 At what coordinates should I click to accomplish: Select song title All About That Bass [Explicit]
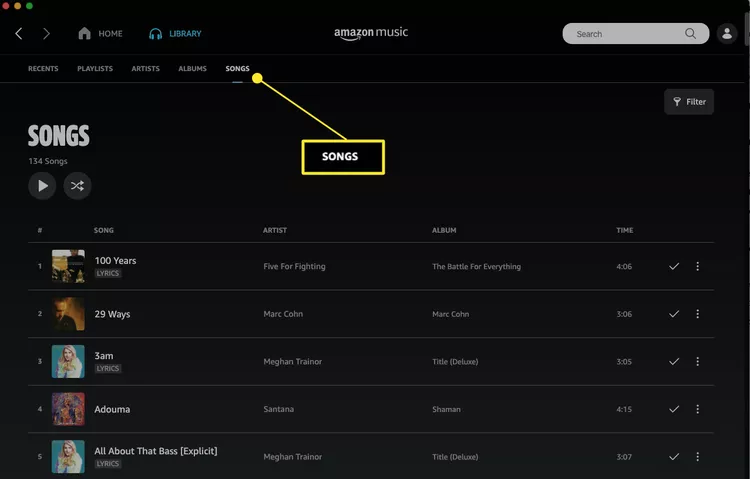pos(155,451)
